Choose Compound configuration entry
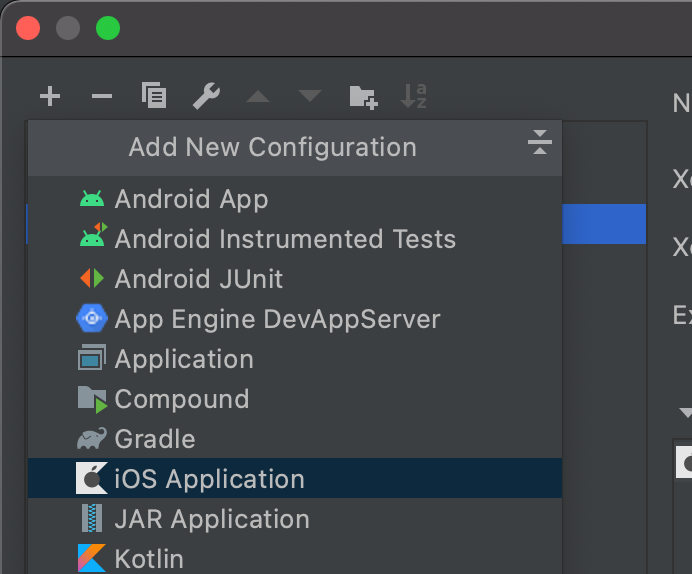The width and height of the screenshot is (692, 574). 295,399
